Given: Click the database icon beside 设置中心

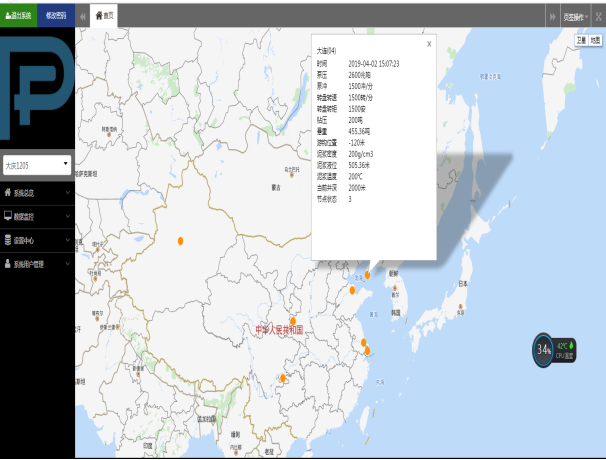Looking at the screenshot, I should [8, 240].
